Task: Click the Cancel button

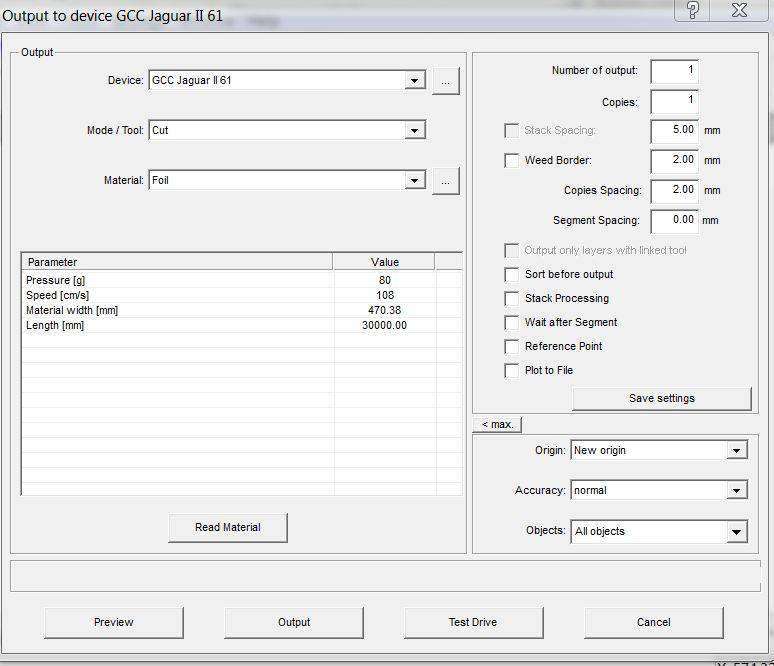Action: pyautogui.click(x=654, y=622)
